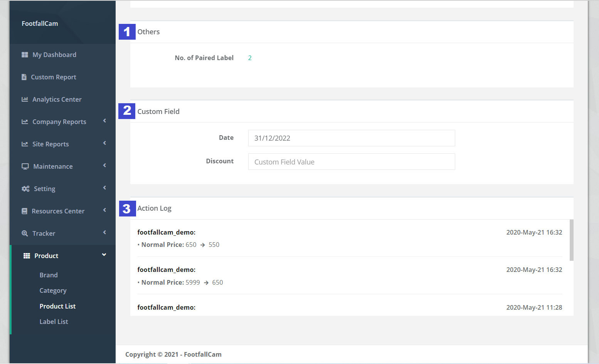Expand the Site Reports submenu chevron
Screen dimensions: 599x364
point(104,143)
